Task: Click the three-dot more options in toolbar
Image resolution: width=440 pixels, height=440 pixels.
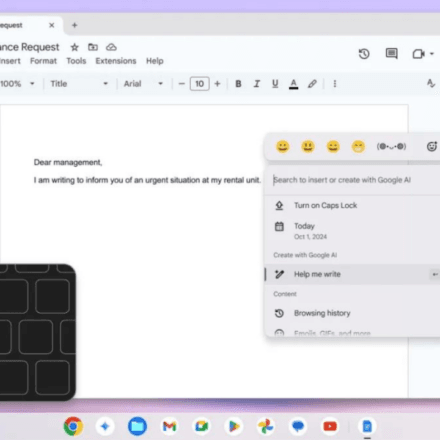Action: pyautogui.click(x=335, y=84)
